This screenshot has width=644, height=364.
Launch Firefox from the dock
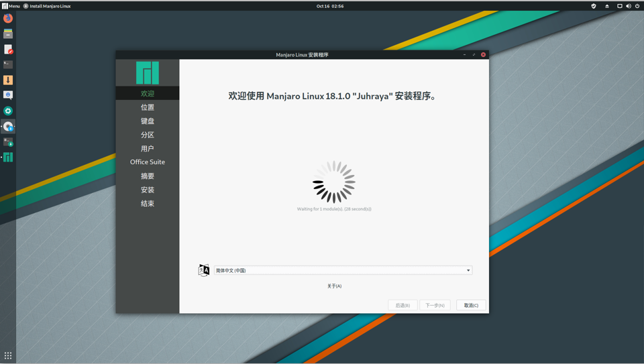click(x=8, y=19)
